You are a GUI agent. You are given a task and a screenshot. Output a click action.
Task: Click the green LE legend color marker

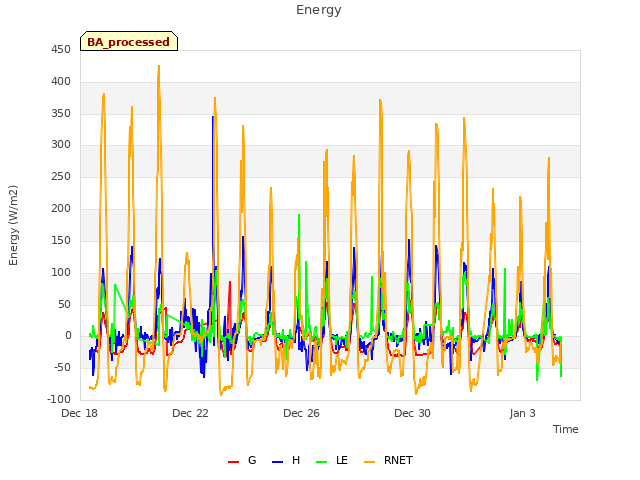(322, 462)
